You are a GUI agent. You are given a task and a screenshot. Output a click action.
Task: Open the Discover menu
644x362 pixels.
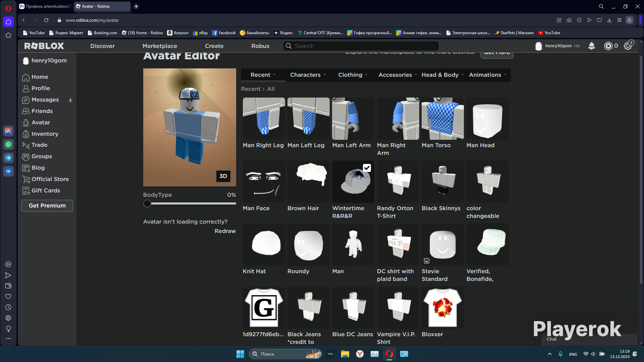pos(103,46)
